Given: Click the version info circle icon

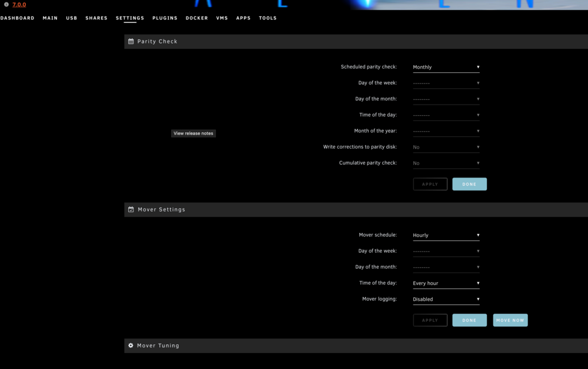Looking at the screenshot, I should [x=6, y=5].
